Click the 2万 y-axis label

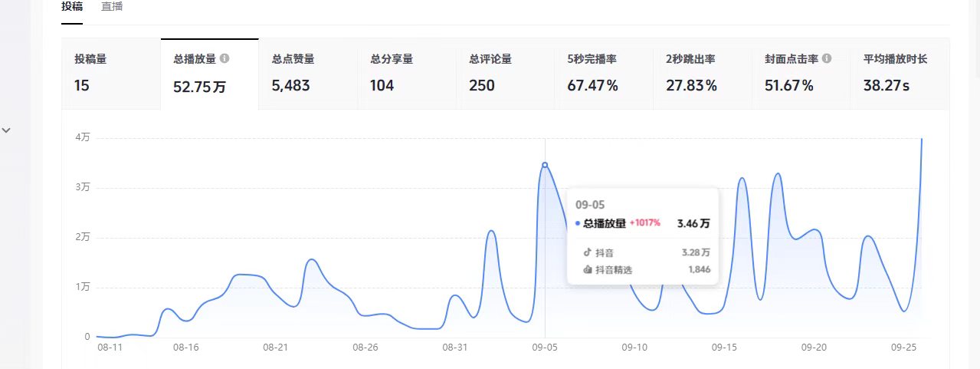(82, 238)
